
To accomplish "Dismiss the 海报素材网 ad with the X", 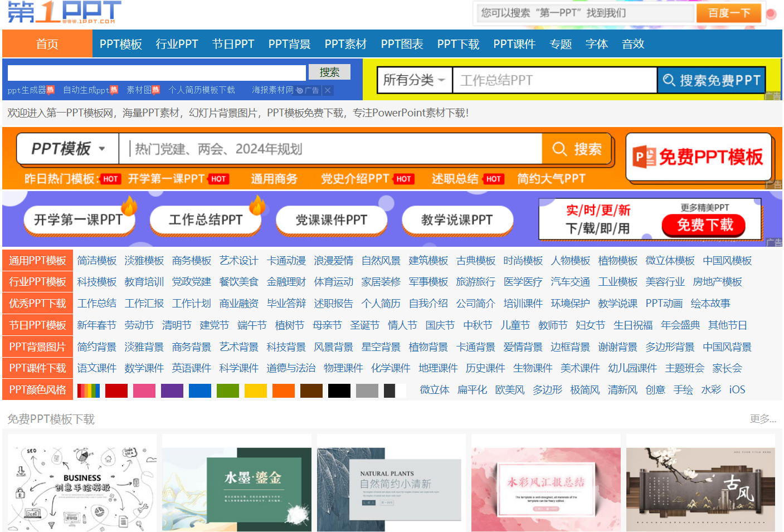I will pos(327,91).
